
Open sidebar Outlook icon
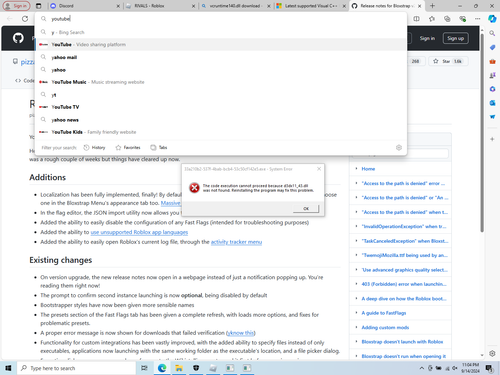point(492,103)
